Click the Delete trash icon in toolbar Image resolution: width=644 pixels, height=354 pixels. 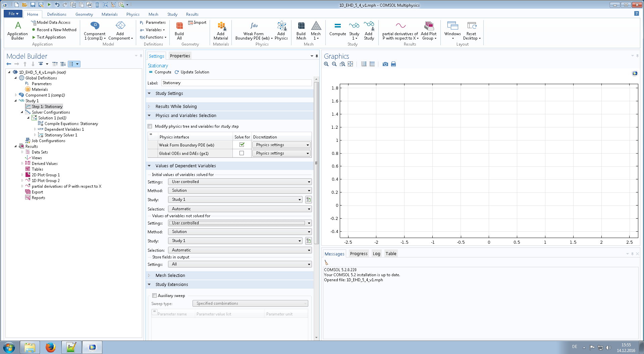pyautogui.click(x=97, y=5)
